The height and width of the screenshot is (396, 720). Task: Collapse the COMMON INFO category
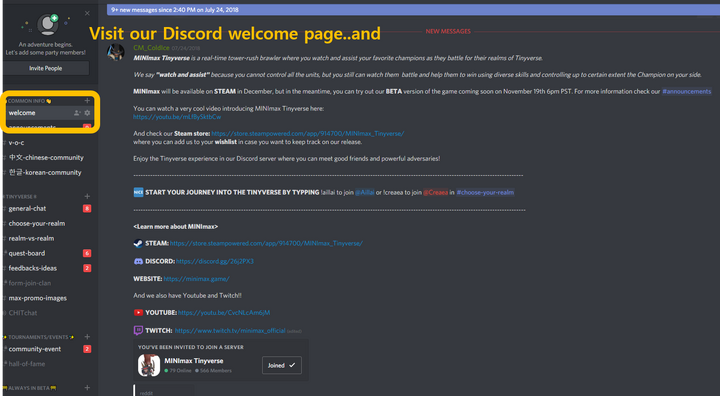pyautogui.click(x=28, y=101)
